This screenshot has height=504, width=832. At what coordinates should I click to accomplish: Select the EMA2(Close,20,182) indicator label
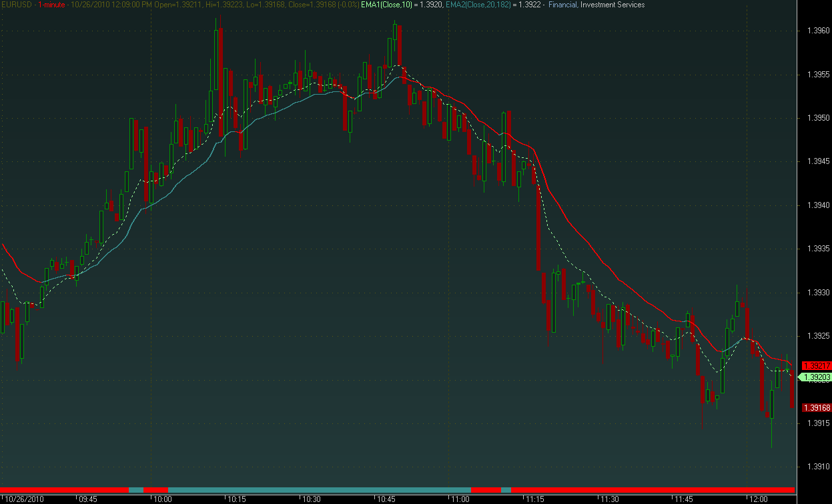(x=479, y=5)
